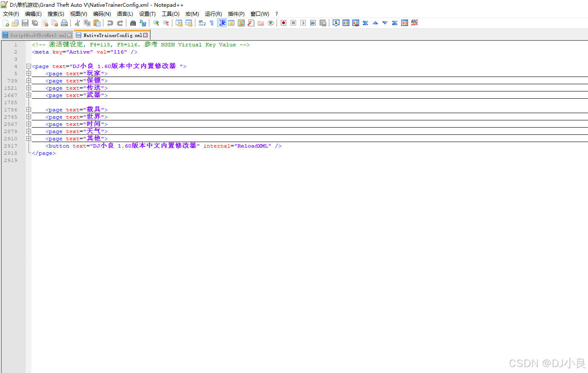
Task: Collapse the root page node at line 4
Action: point(29,66)
